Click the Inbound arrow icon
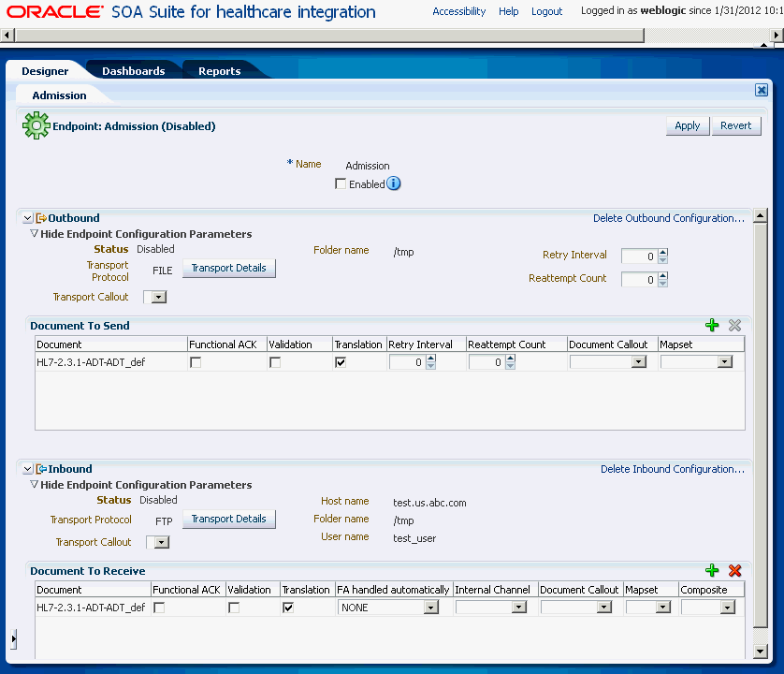Image resolution: width=784 pixels, height=674 pixels. tap(41, 469)
